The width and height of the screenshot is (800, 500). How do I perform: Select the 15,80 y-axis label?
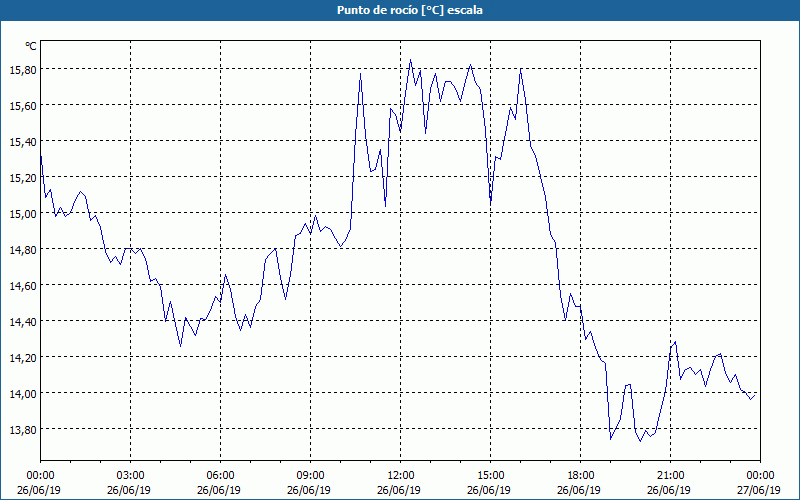(23, 70)
